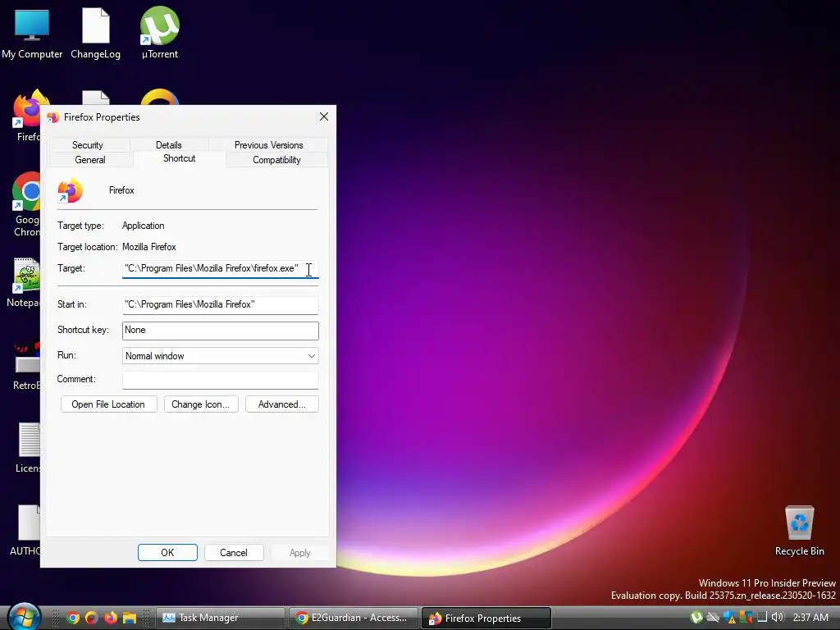Select the Notepad++ desktop shortcut
840x630 pixels.
click(x=24, y=283)
